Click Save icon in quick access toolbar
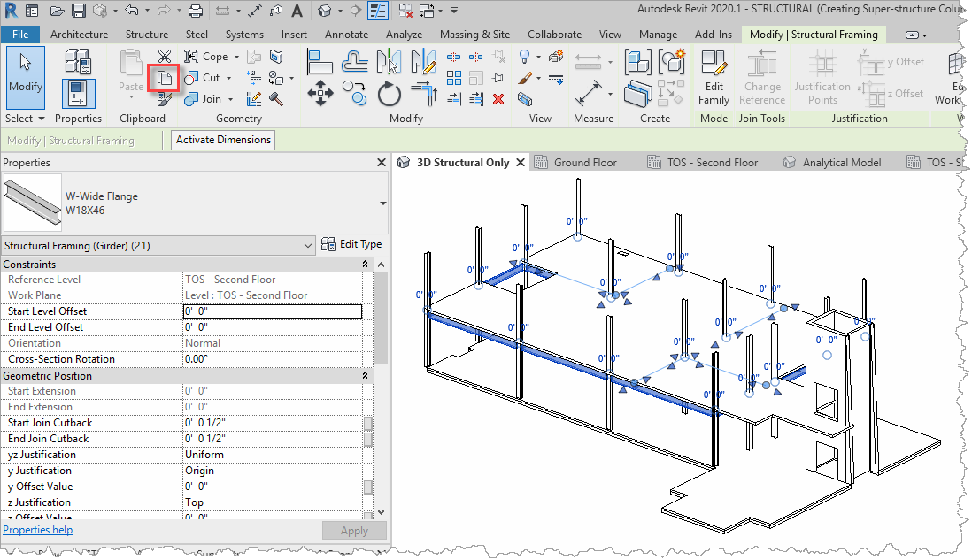The image size is (972, 560). point(78,11)
